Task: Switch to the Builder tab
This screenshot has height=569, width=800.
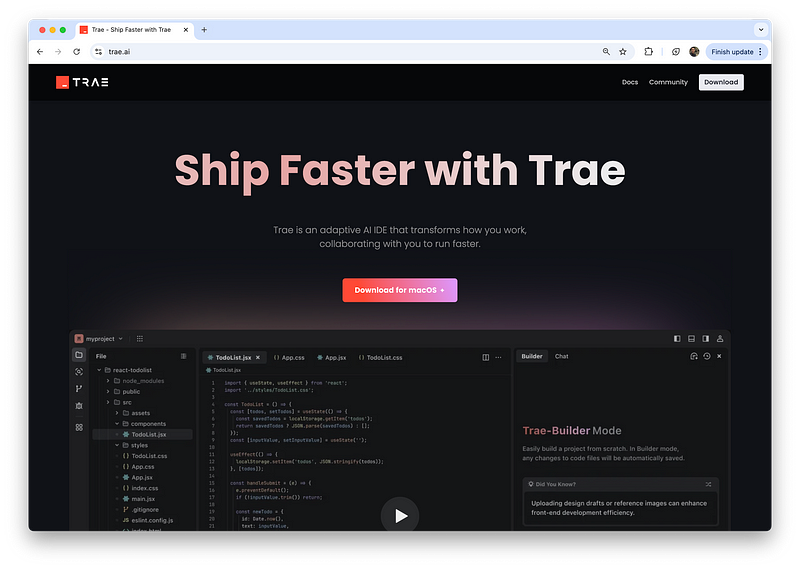Action: pyautogui.click(x=532, y=356)
